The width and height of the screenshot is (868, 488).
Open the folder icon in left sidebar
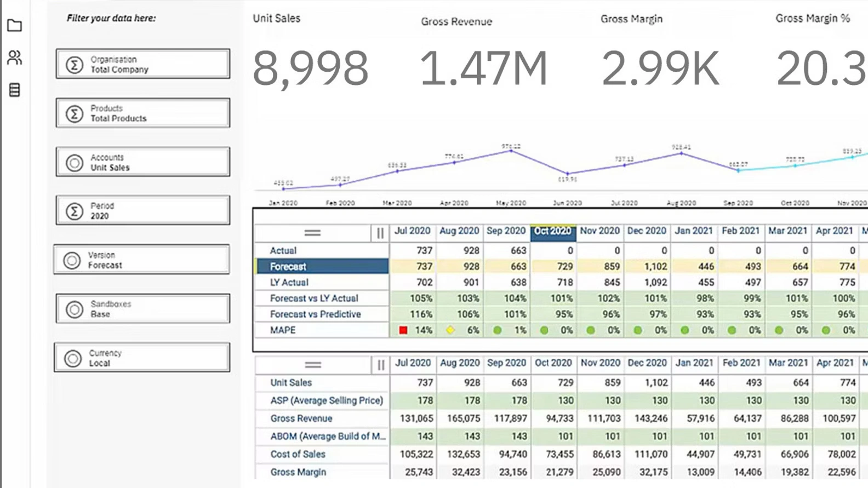coord(15,25)
